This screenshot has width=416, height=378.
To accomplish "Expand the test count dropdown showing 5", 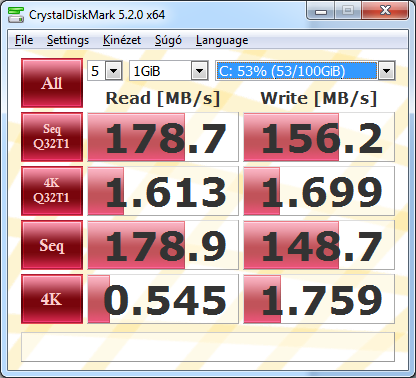I will coord(114,71).
